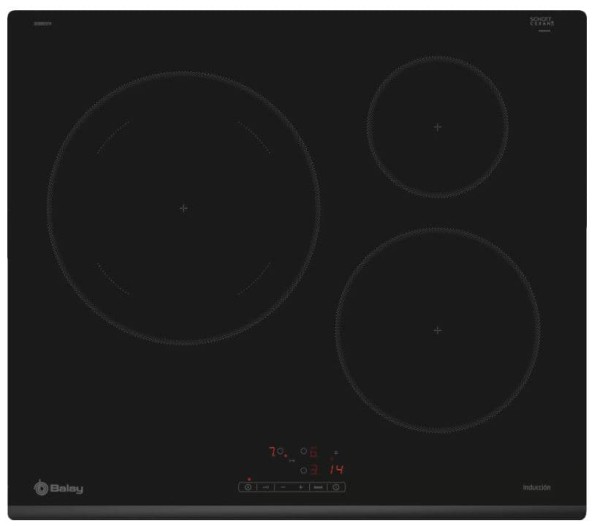600x526 pixels.
Task: Click the Balay brand logo
Action: click(x=59, y=488)
